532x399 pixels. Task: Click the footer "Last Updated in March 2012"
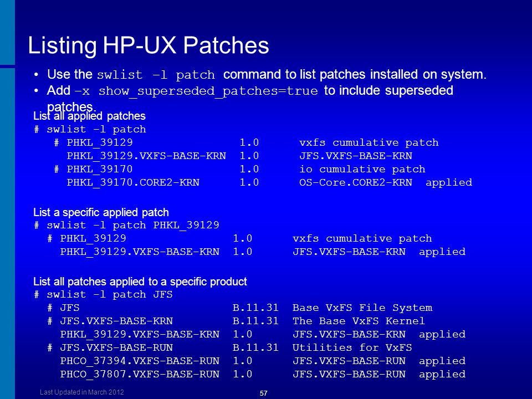82,392
